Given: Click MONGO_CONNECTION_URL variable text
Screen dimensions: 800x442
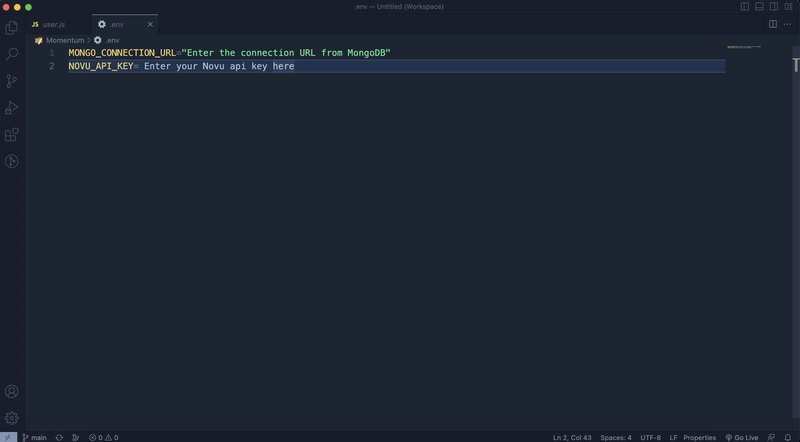Looking at the screenshot, I should pyautogui.click(x=122, y=53).
